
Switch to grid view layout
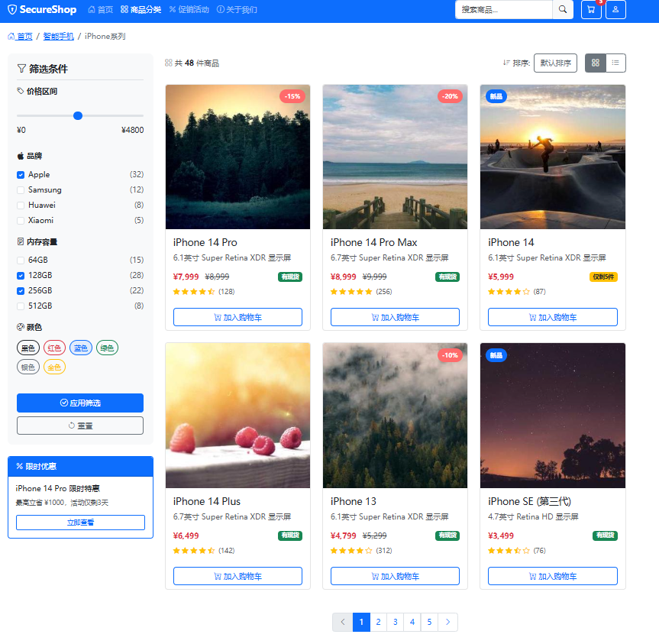595,63
